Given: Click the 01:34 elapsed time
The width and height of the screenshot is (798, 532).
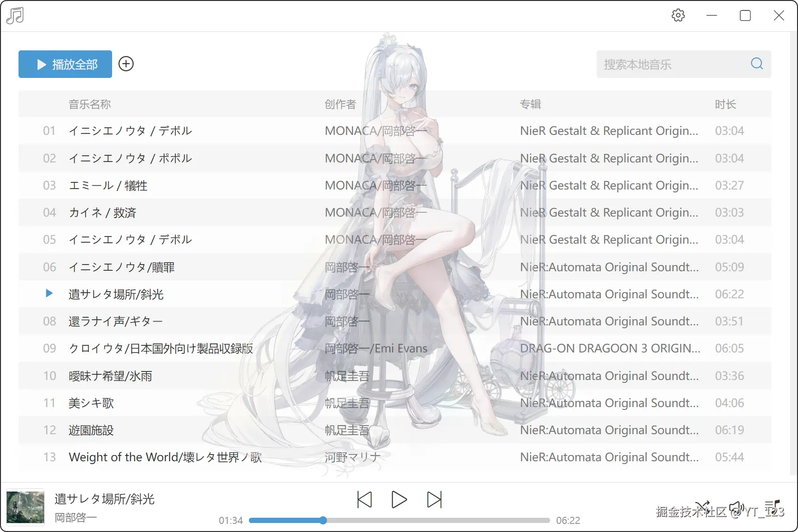Looking at the screenshot, I should 231,521.
